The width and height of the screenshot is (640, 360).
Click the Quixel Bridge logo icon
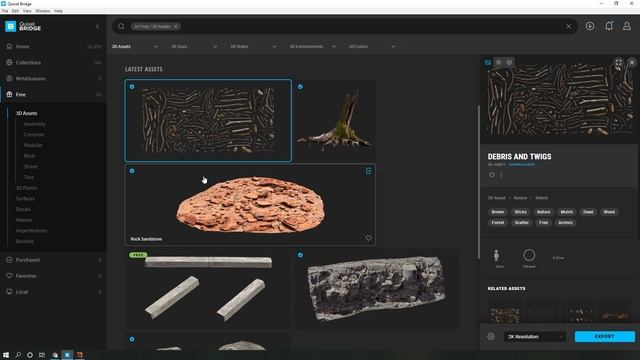click(10, 27)
